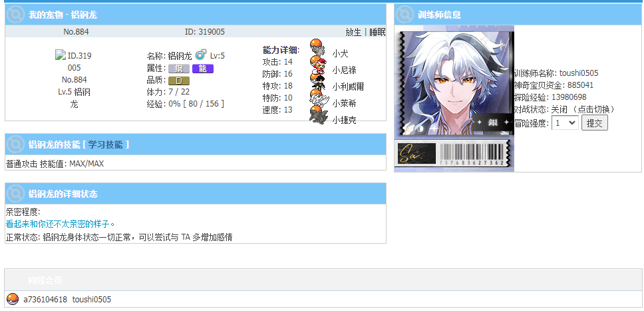The width and height of the screenshot is (644, 311).
Task: Click the 小萊希 pet sprite icon
Action: (x=319, y=98)
